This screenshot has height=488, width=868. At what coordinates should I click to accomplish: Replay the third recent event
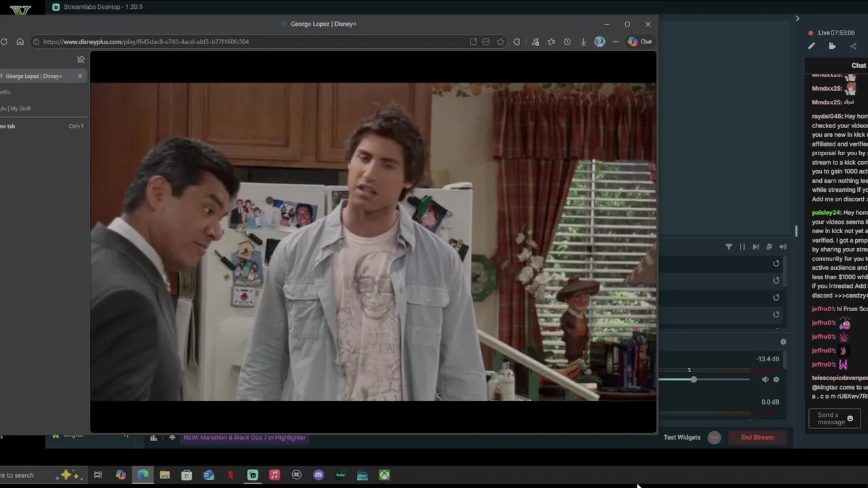(x=776, y=298)
